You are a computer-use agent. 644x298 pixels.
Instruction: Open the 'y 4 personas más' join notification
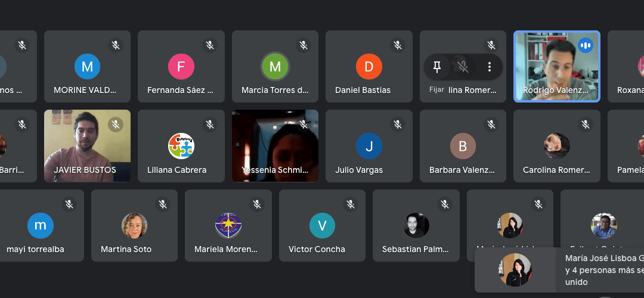[559, 270]
